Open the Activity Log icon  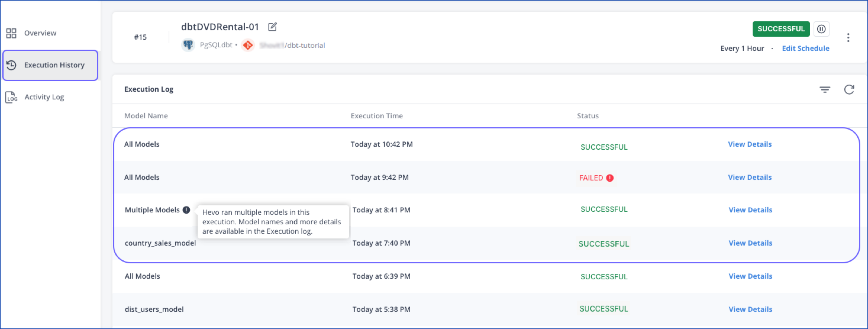point(11,97)
